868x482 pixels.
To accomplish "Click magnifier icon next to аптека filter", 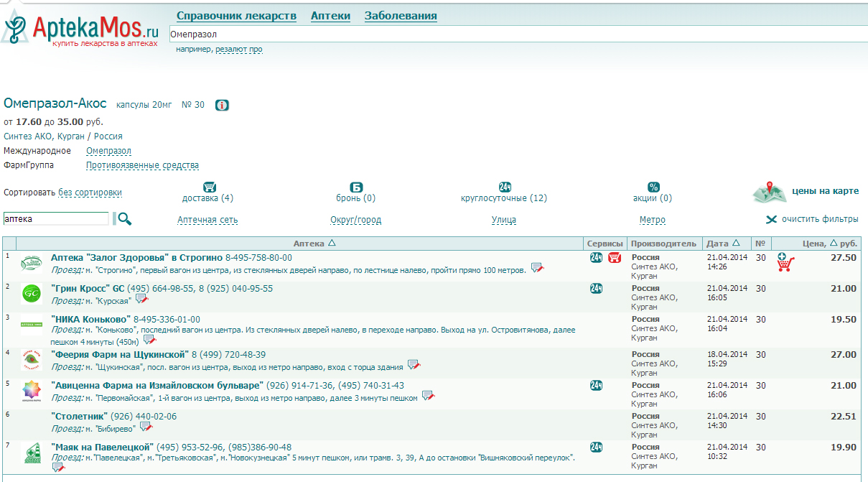I will click(x=124, y=219).
